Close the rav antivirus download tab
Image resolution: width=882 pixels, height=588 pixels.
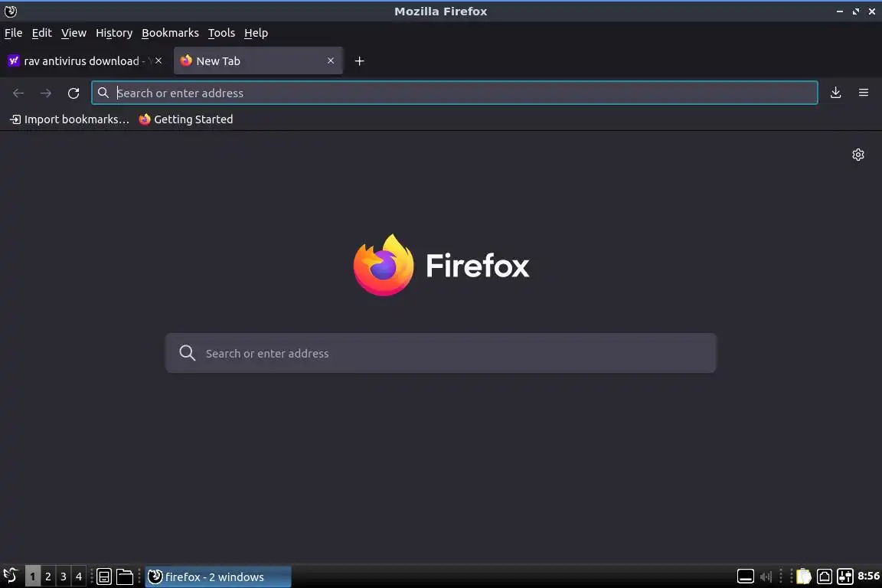(x=158, y=60)
